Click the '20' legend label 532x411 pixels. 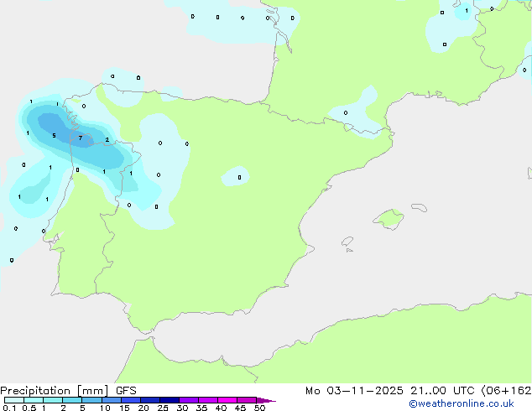coord(143,408)
